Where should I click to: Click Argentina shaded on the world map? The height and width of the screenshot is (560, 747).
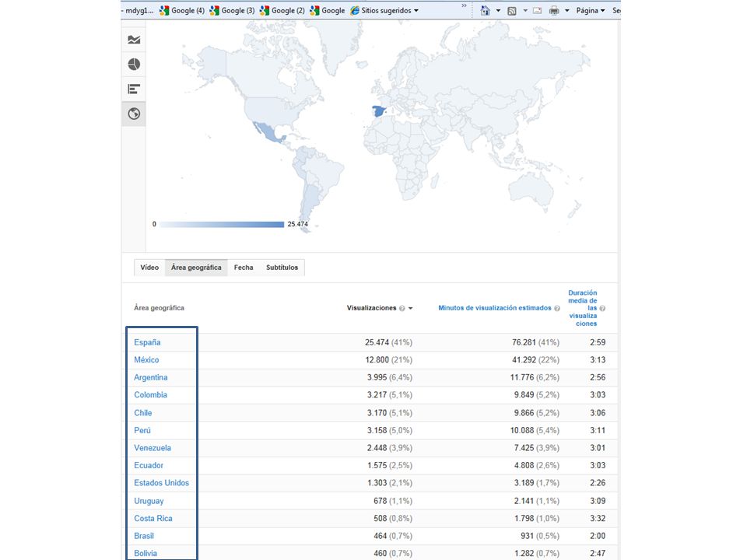310,200
